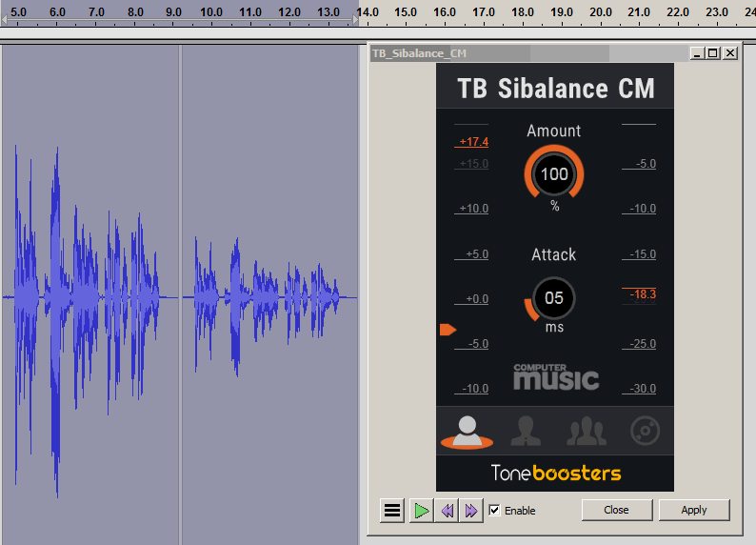Click the timeline ruler at 16.0
The width and height of the screenshot is (756, 545).
pos(444,12)
